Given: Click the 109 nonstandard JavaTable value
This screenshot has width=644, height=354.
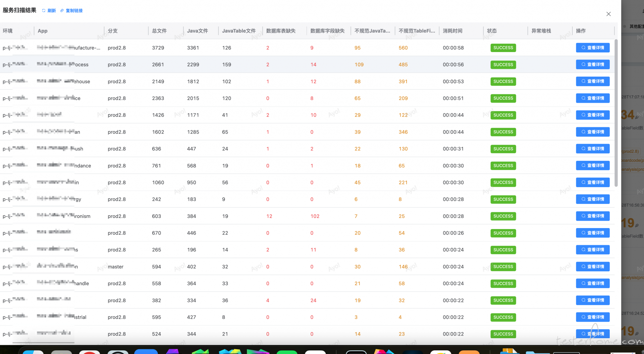Looking at the screenshot, I should [359, 64].
